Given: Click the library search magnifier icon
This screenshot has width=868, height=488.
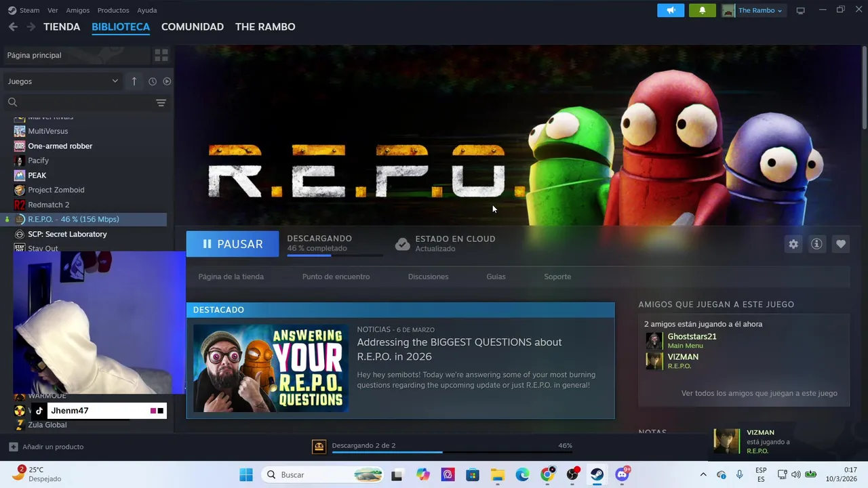Looking at the screenshot, I should pyautogui.click(x=12, y=102).
